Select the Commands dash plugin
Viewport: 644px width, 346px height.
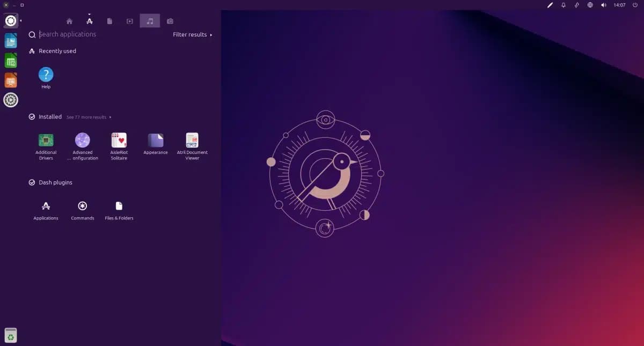pyautogui.click(x=83, y=210)
